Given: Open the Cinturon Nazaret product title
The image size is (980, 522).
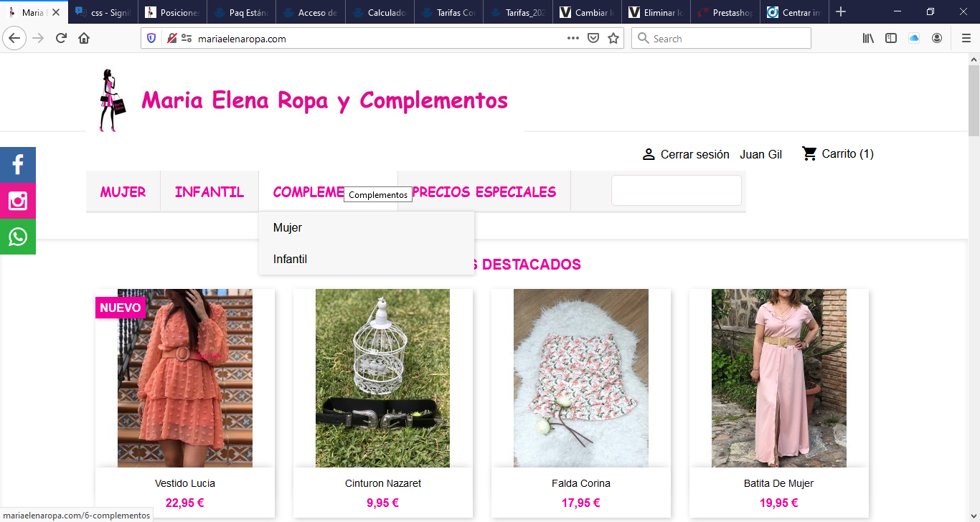Looking at the screenshot, I should click(x=383, y=483).
